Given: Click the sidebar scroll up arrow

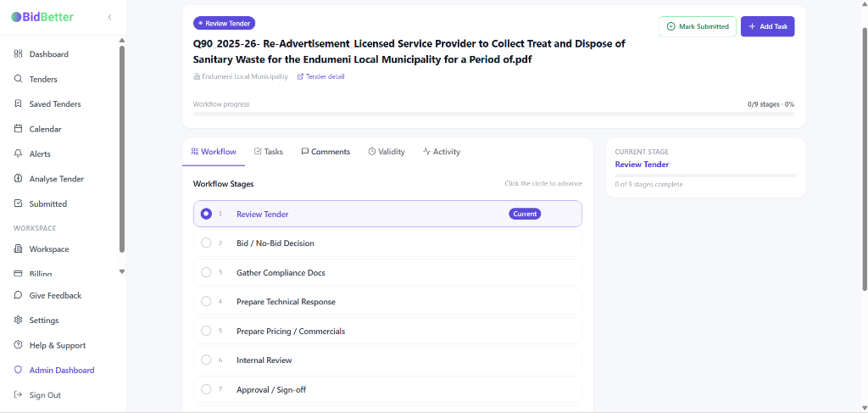Looking at the screenshot, I should click(x=122, y=41).
